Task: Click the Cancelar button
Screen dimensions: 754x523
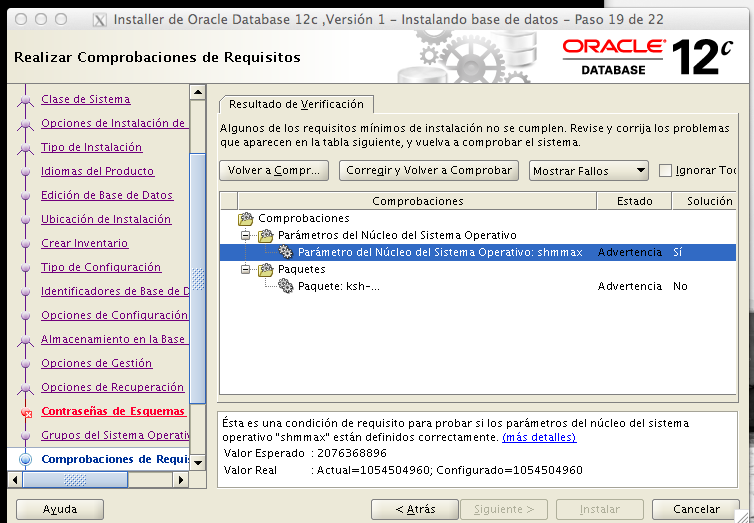Action: point(696,510)
